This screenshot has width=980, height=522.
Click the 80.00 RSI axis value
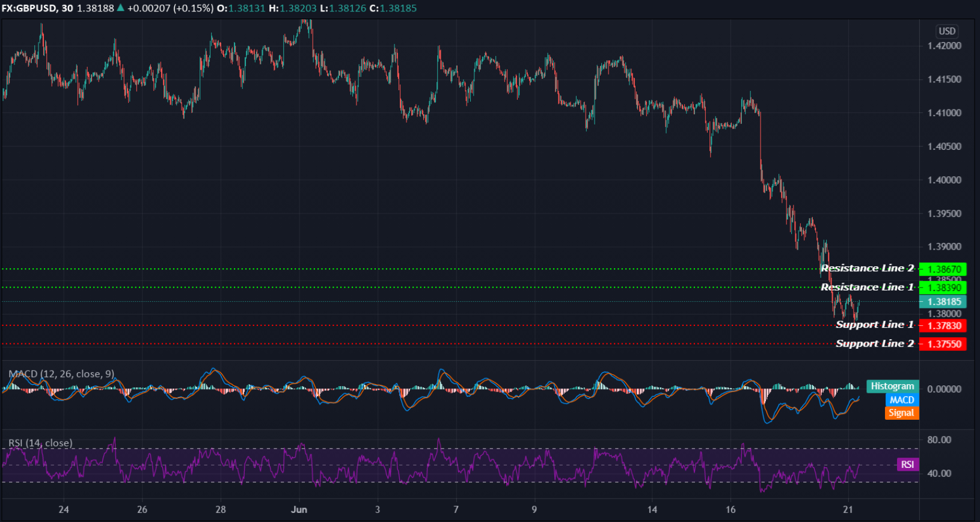pos(939,440)
